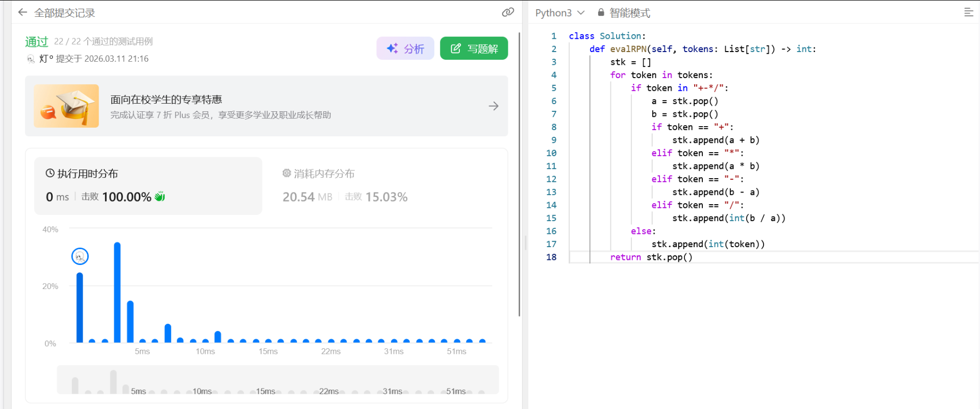Click the left panel vertical scrollbar
Screen dimensions: 980x409
(519, 174)
